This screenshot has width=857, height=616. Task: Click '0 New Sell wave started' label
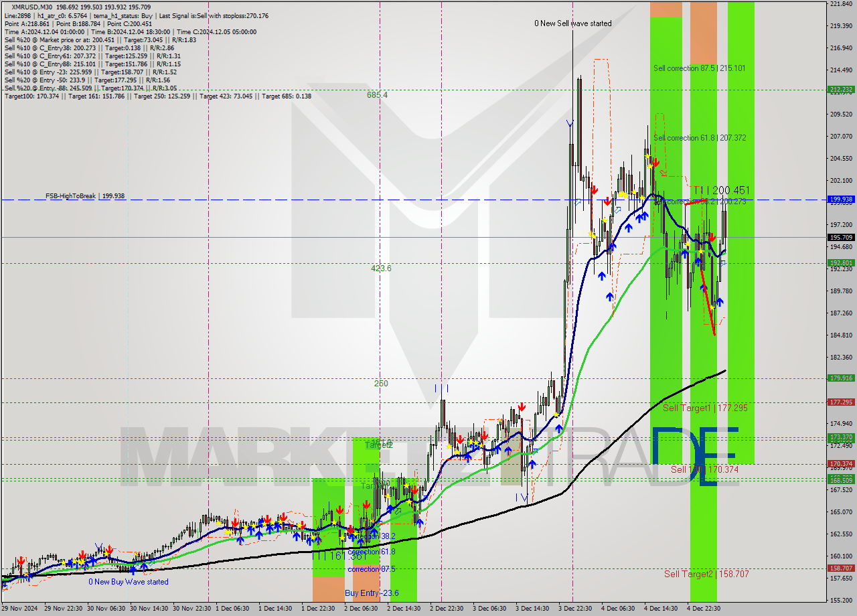coord(573,23)
